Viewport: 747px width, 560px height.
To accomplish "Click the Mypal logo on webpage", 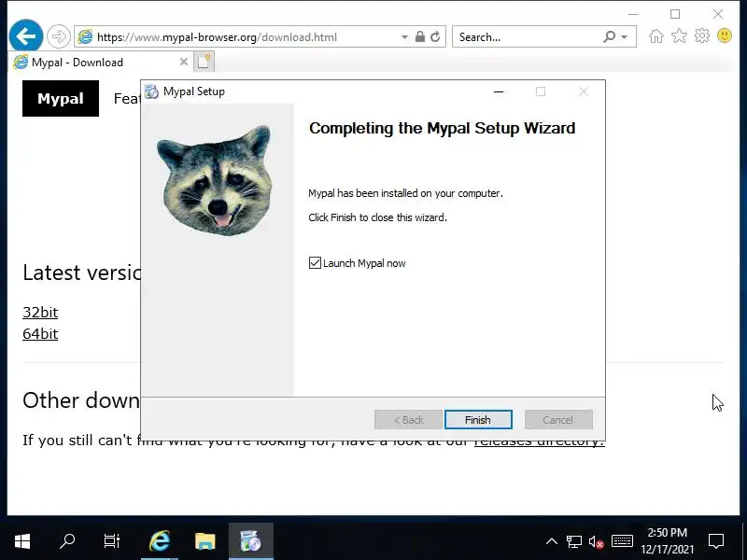I will click(61, 98).
